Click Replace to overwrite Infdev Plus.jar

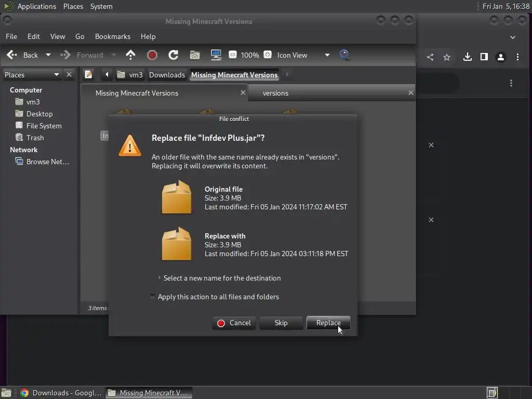(x=328, y=323)
